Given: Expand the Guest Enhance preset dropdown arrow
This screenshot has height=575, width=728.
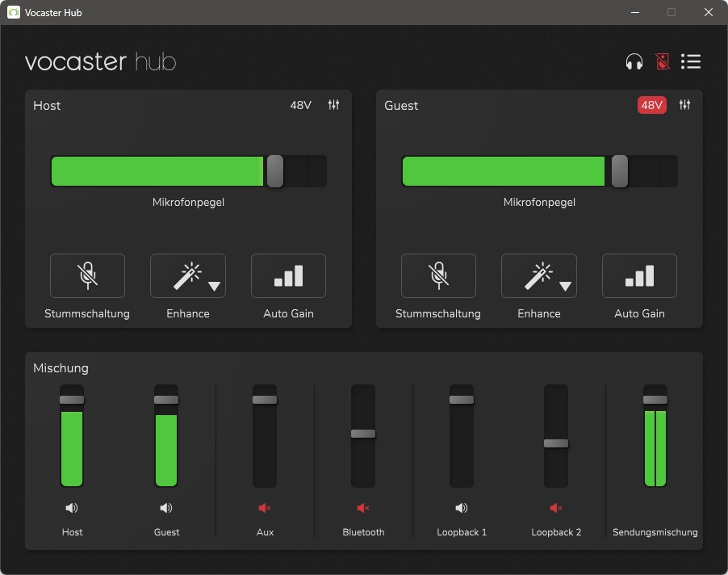Looking at the screenshot, I should point(565,286).
